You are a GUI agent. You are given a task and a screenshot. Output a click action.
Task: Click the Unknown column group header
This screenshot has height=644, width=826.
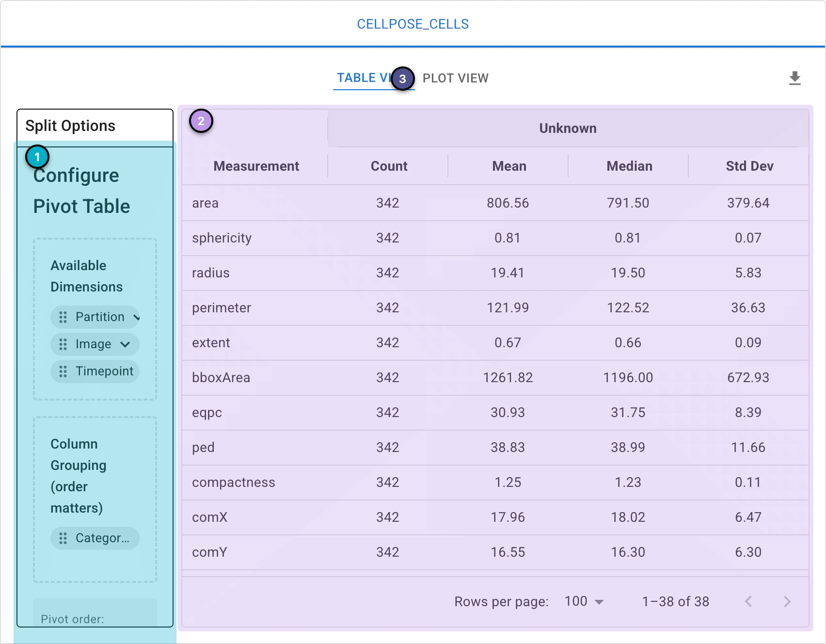(x=568, y=128)
